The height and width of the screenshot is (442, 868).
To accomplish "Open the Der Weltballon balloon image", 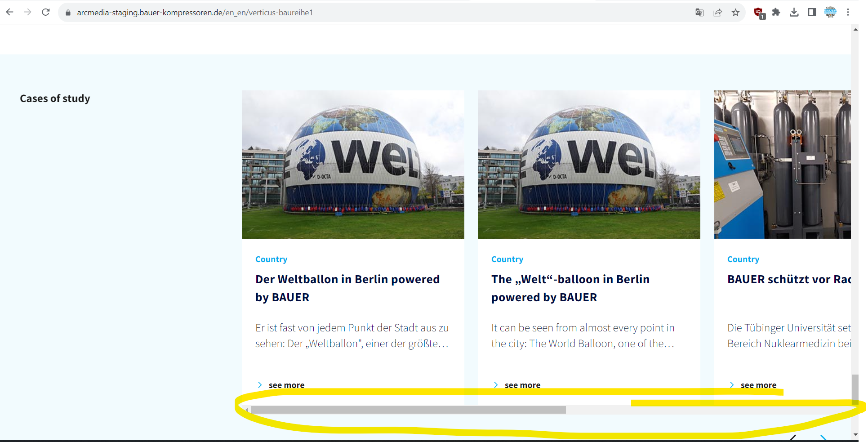I will (x=353, y=165).
